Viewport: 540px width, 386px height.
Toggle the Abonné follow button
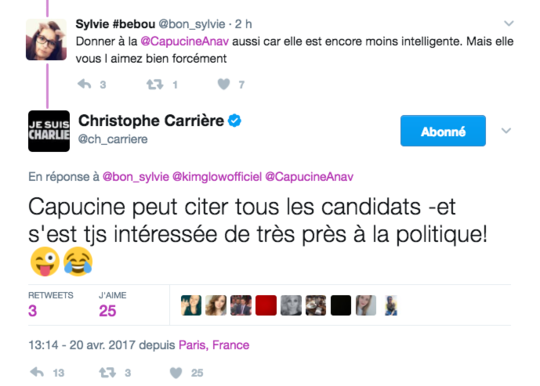pyautogui.click(x=443, y=131)
